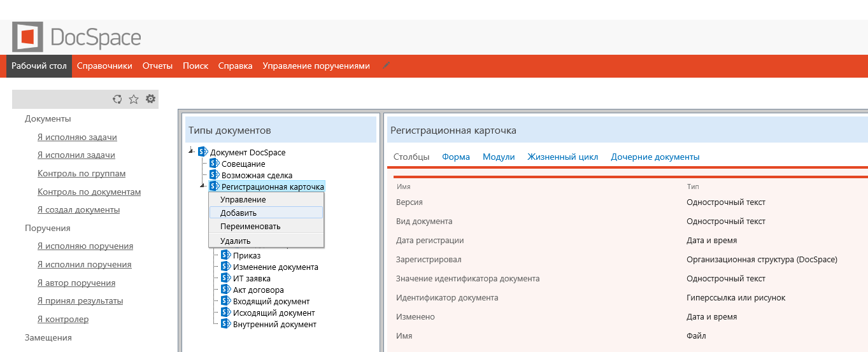Screen dimensions: 868x352
Task: Click the star favorites icon in the sidebar
Action: coord(134,99)
